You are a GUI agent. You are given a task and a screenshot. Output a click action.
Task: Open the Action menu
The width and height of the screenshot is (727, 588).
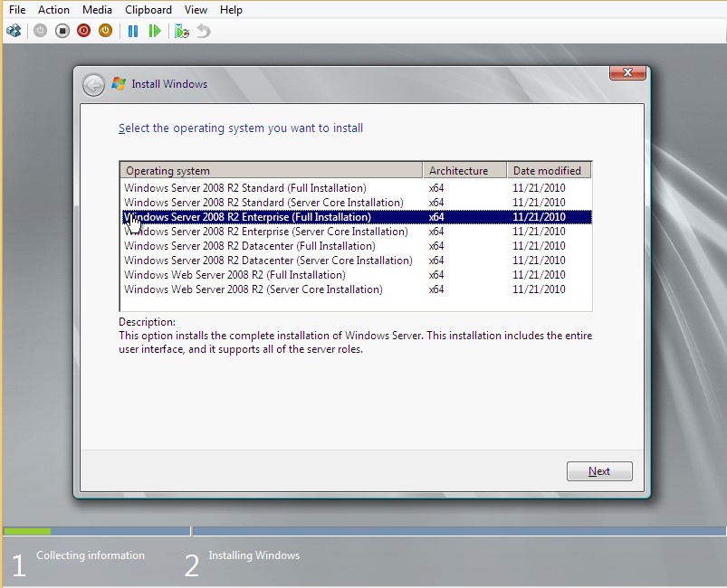53,10
